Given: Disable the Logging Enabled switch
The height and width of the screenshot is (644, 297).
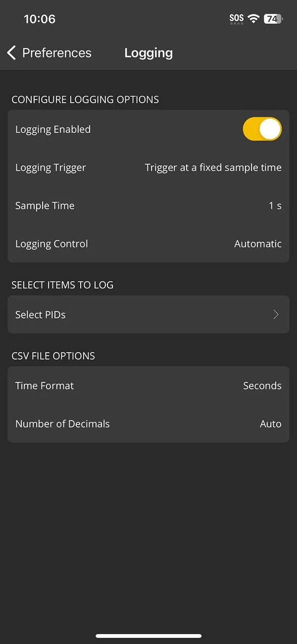Looking at the screenshot, I should 262,129.
